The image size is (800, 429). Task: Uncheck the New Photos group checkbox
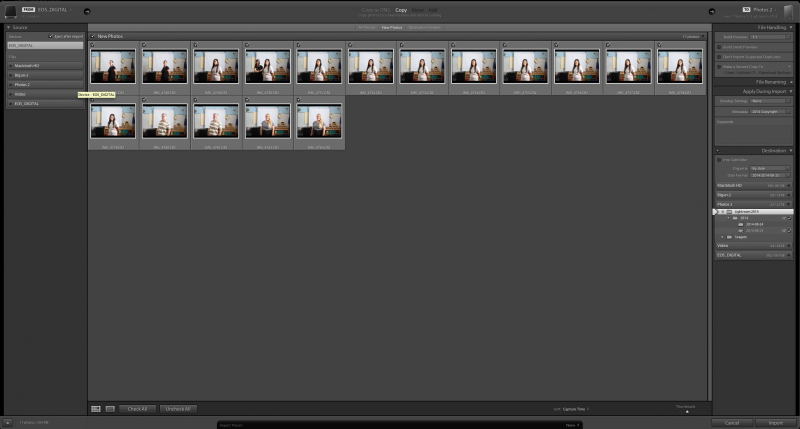[93, 36]
